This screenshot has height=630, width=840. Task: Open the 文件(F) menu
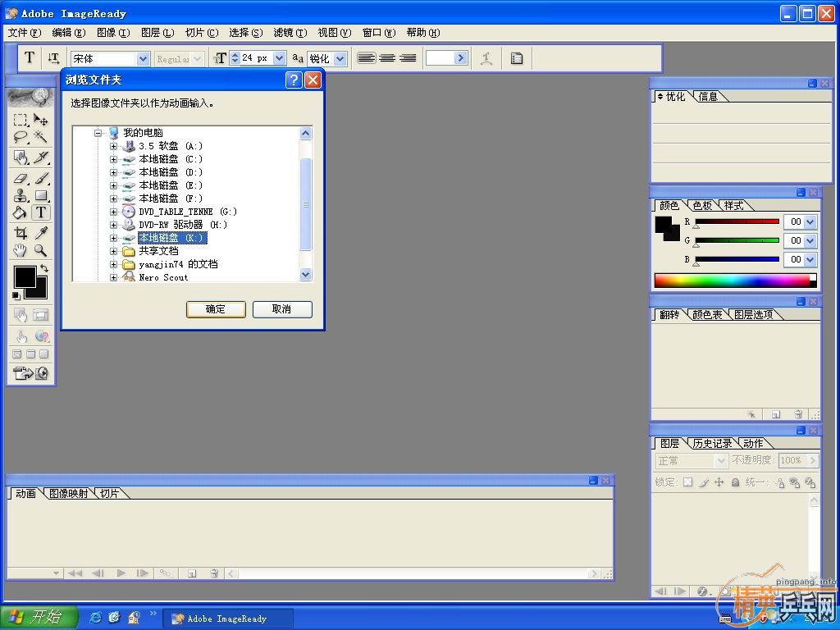click(25, 33)
